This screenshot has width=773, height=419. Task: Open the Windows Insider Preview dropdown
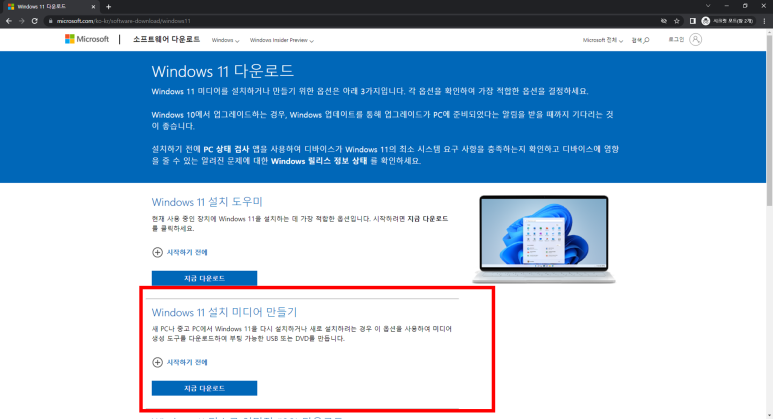pyautogui.click(x=281, y=40)
